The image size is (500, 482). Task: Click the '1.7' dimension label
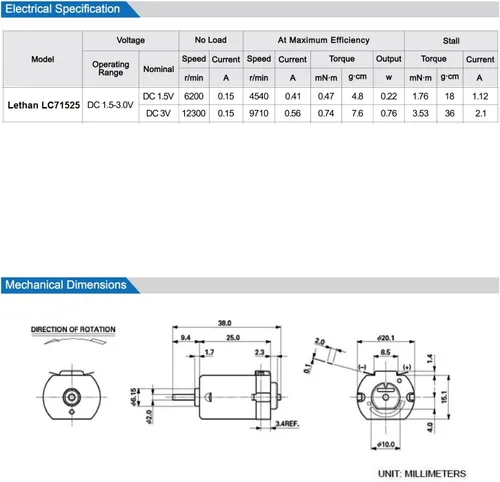[209, 352]
